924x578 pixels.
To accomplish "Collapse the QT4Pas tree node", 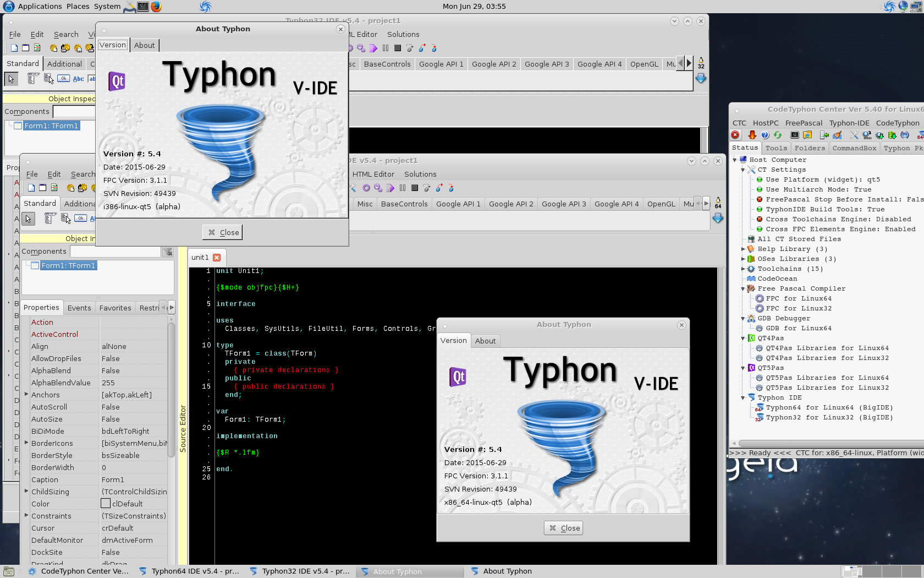I will coord(743,338).
